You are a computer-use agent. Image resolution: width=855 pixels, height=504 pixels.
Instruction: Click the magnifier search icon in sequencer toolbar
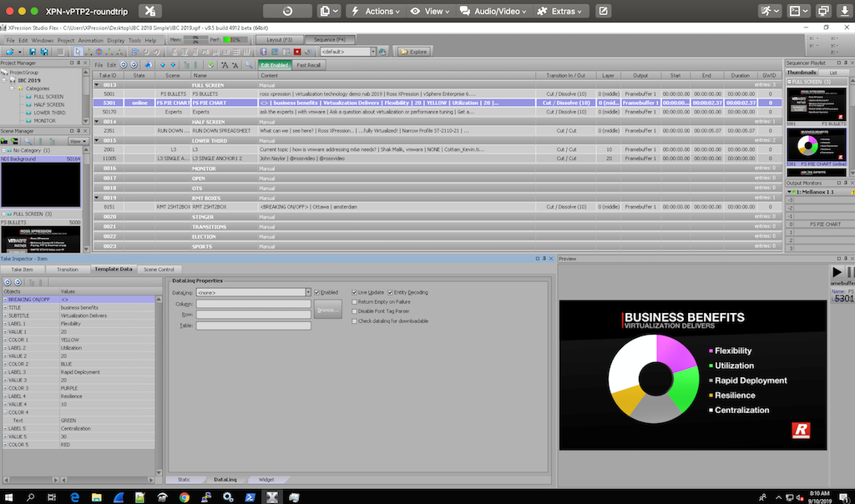(249, 65)
